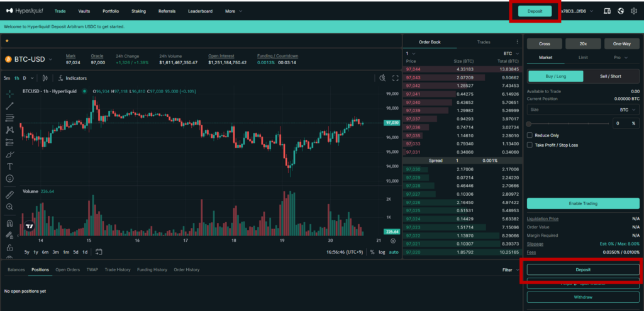Select the Sell / Short side
Viewport: 644px width, 311px height.
tap(611, 76)
